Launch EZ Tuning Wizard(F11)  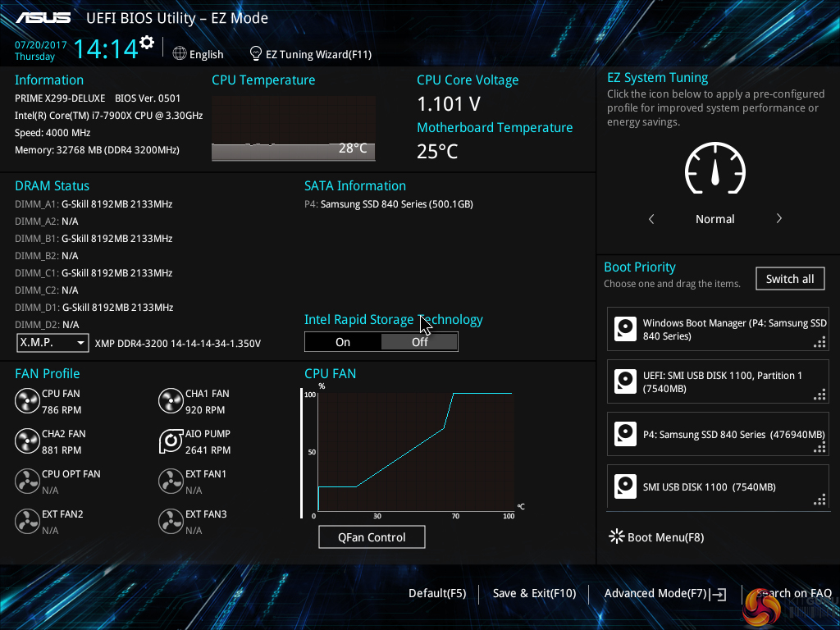(318, 54)
